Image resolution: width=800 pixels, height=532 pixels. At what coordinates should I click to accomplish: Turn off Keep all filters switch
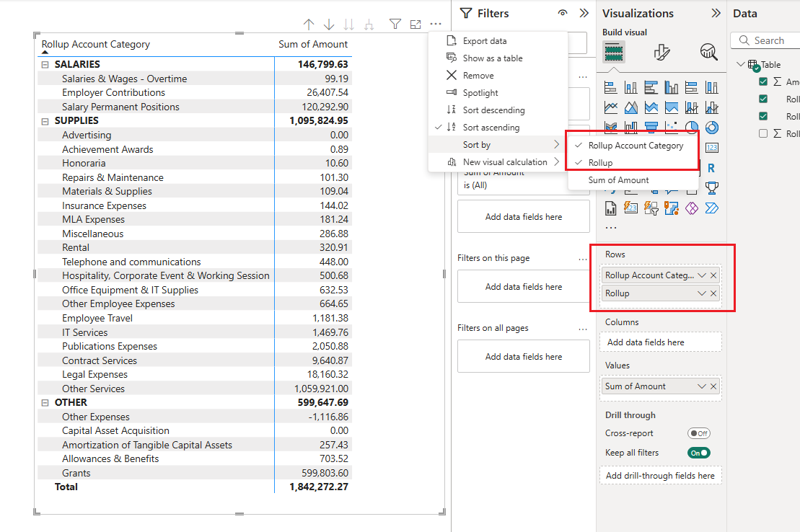[698, 453]
